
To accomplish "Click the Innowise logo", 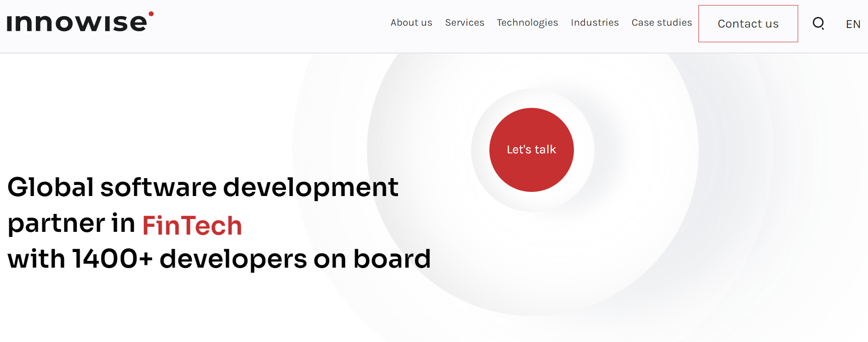I will click(80, 22).
